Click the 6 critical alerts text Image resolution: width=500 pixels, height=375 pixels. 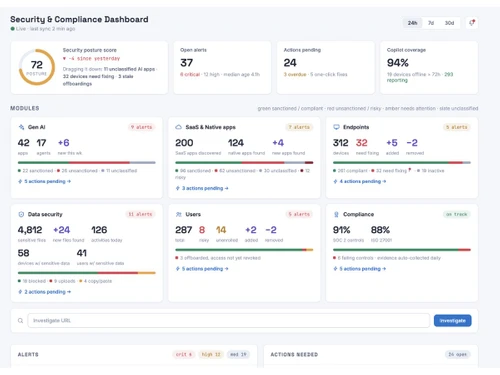tap(190, 74)
